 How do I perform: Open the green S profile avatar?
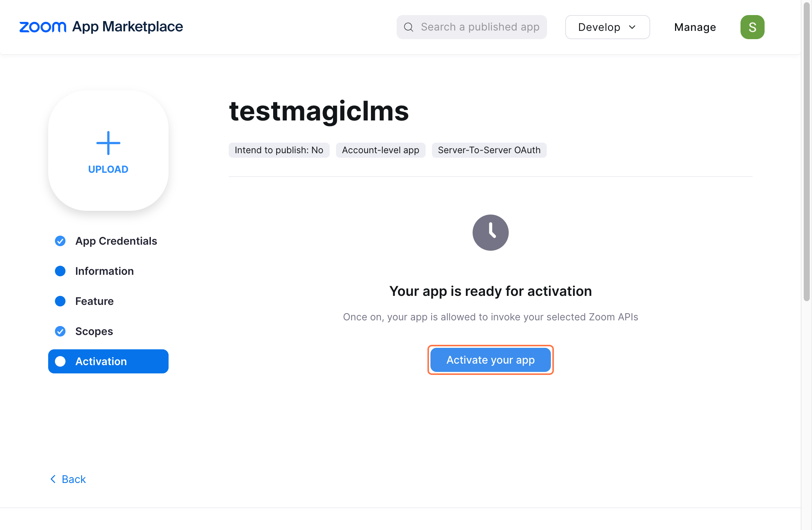pyautogui.click(x=752, y=27)
